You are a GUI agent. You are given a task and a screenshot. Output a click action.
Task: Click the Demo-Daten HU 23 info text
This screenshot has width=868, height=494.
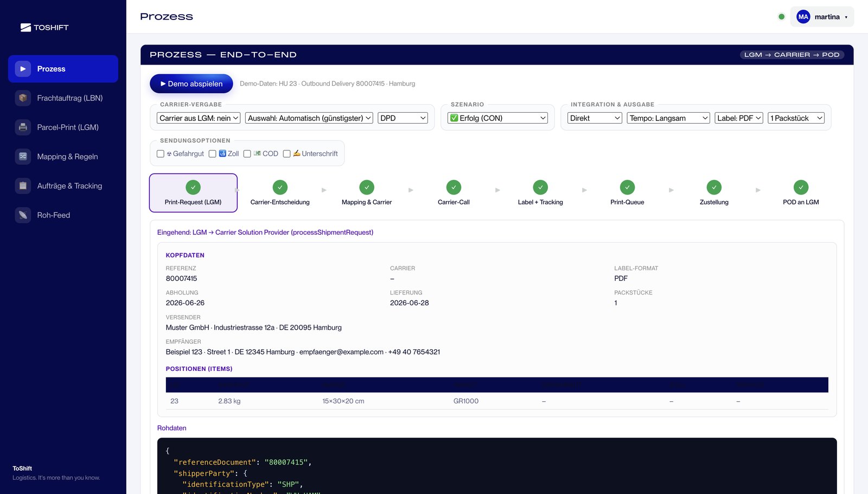coord(327,84)
